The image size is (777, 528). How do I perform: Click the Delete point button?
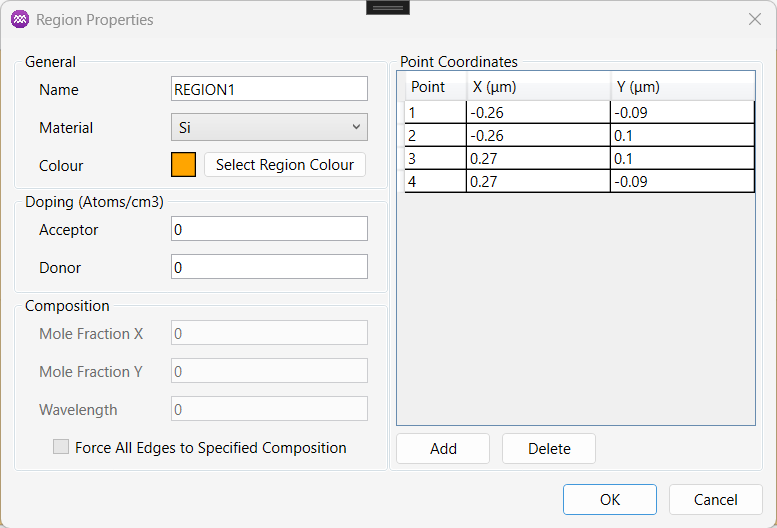549,449
